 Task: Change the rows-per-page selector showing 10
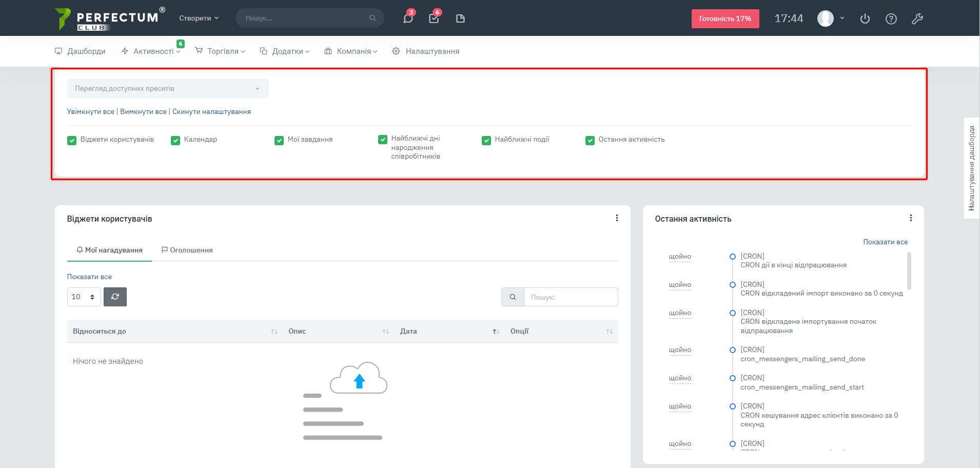click(84, 297)
